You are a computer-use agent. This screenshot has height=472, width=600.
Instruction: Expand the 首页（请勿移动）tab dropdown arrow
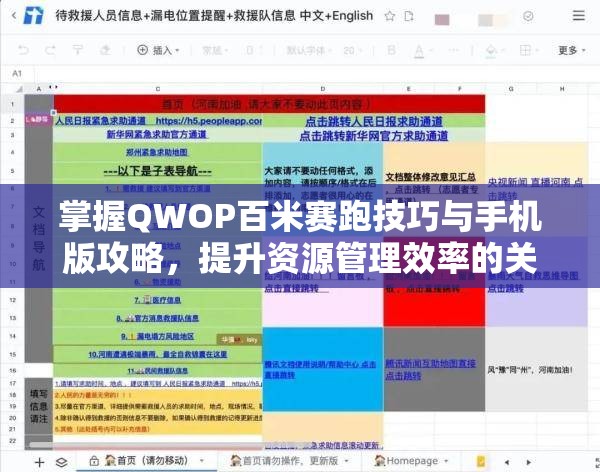point(202,461)
